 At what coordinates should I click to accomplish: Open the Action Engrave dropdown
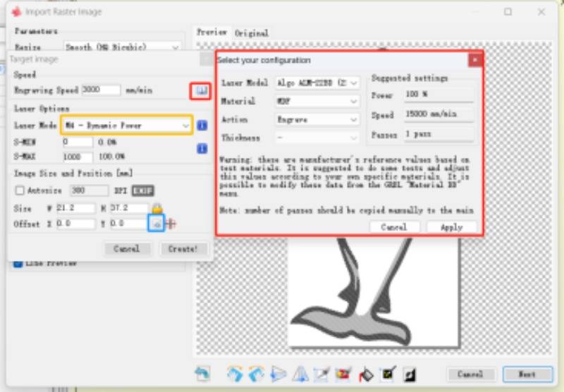[317, 120]
